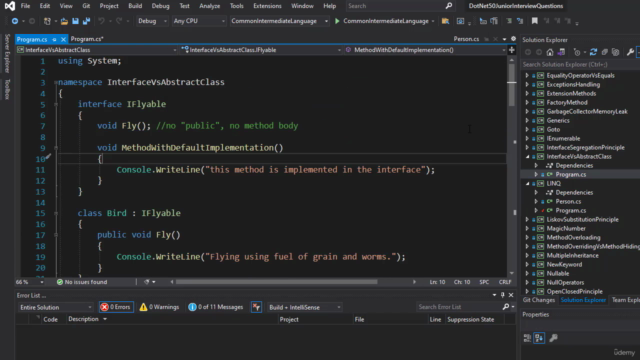Select the MagicNumber project
The image size is (640, 360).
click(x=566, y=229)
